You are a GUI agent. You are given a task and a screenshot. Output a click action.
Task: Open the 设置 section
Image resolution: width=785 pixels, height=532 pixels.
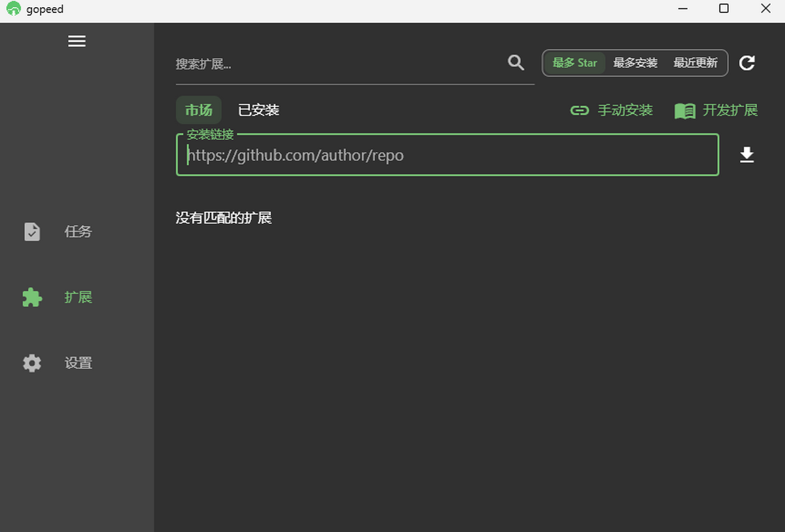coord(77,363)
